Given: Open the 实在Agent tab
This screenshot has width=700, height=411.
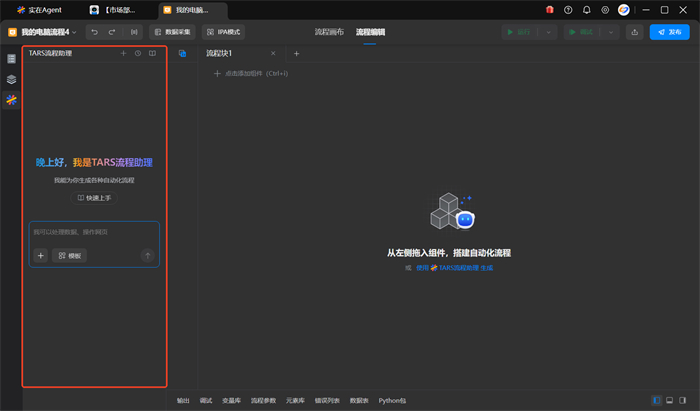Looking at the screenshot, I should tap(39, 10).
